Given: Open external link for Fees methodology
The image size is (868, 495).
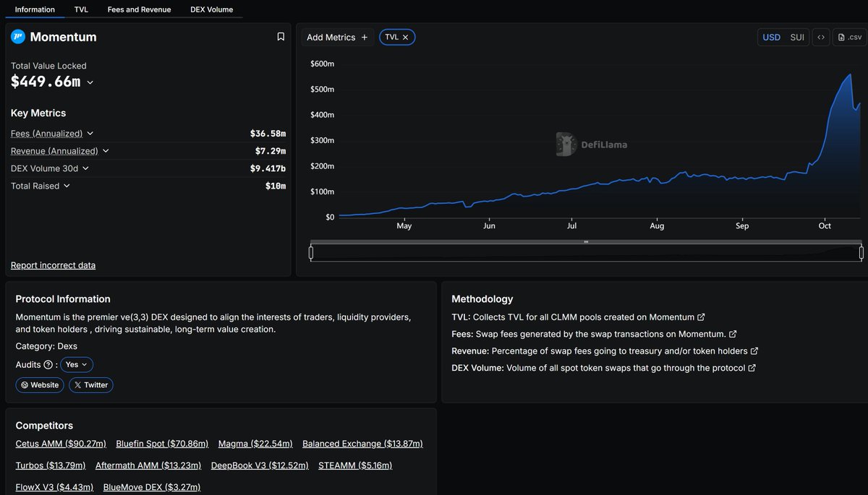Looking at the screenshot, I should click(733, 334).
